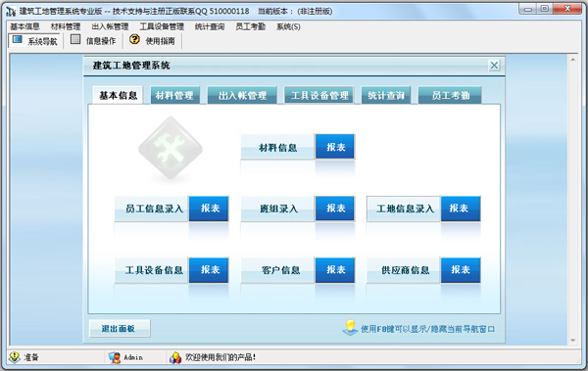The width and height of the screenshot is (588, 371).
Task: Open the 材料管理 menu
Action: click(x=66, y=26)
